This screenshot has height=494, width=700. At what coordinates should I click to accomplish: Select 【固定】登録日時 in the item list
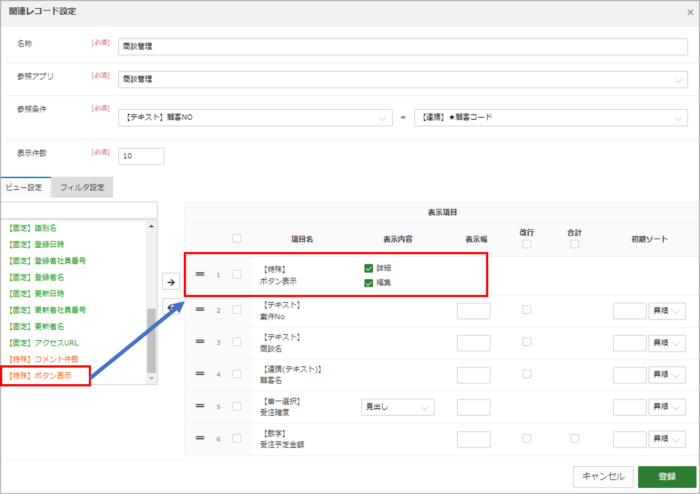[x=37, y=244]
